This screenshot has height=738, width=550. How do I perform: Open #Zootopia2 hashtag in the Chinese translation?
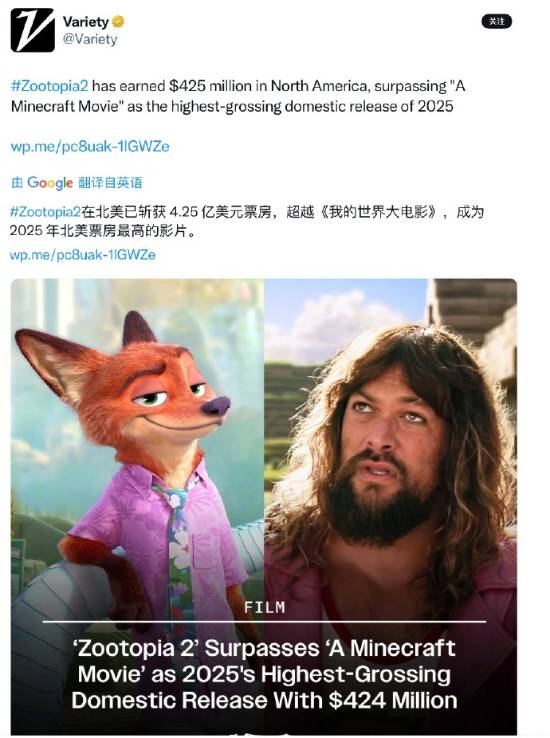point(45,212)
